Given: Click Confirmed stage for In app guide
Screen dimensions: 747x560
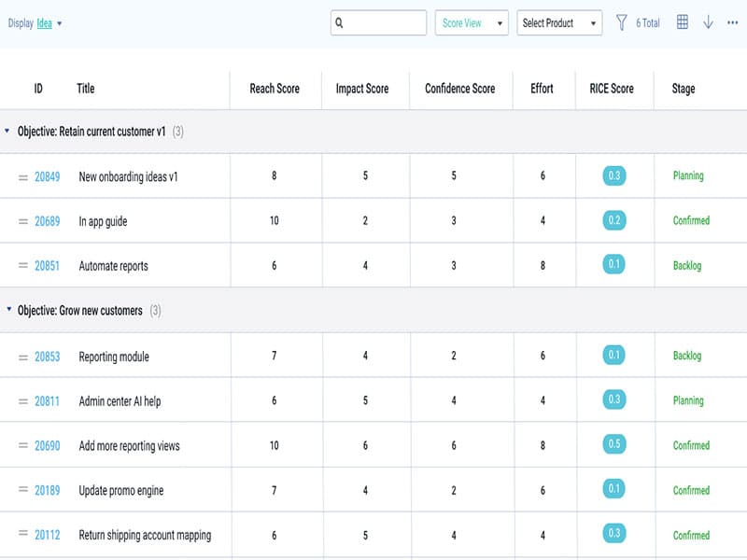Looking at the screenshot, I should pos(691,221).
